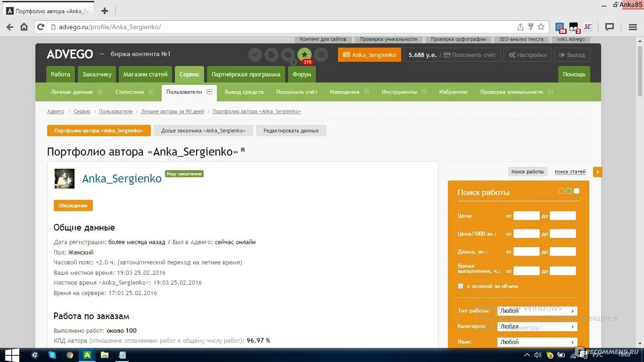Select the first empty square in Поиск работы header
Viewport: 644px width, 362px height.
[561, 191]
